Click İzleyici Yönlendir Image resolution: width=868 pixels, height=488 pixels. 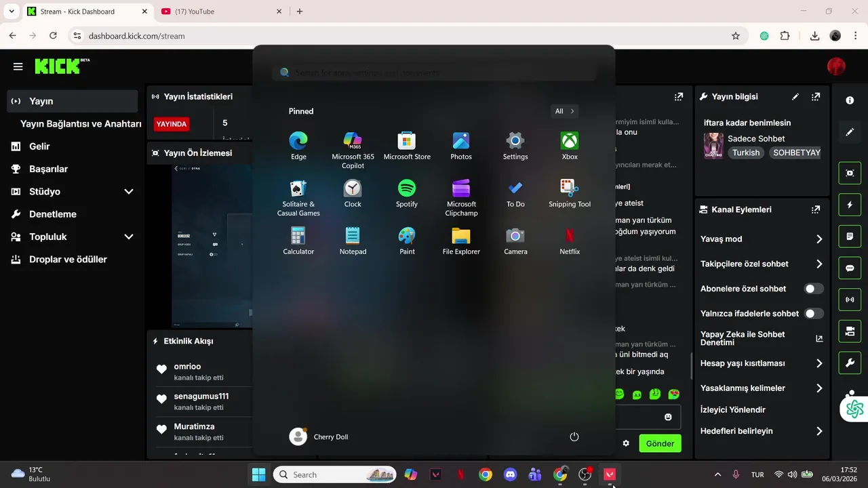pyautogui.click(x=733, y=410)
